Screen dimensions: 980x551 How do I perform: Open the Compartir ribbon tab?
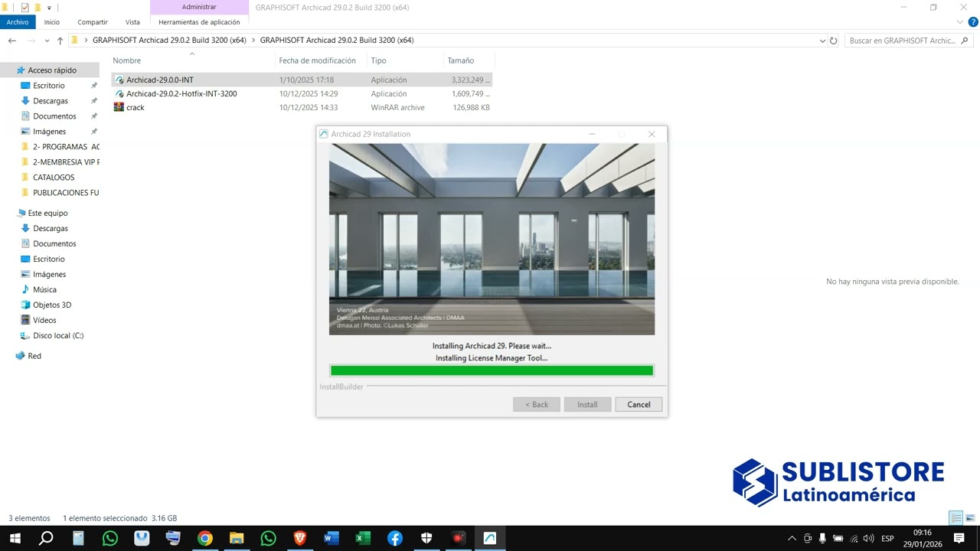pos(93,22)
